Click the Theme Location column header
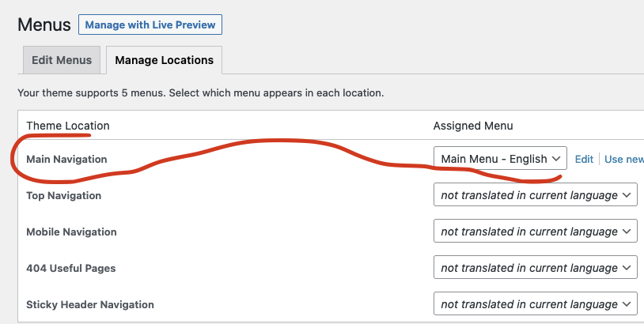Viewport: 644px width, 324px height. 68,126
